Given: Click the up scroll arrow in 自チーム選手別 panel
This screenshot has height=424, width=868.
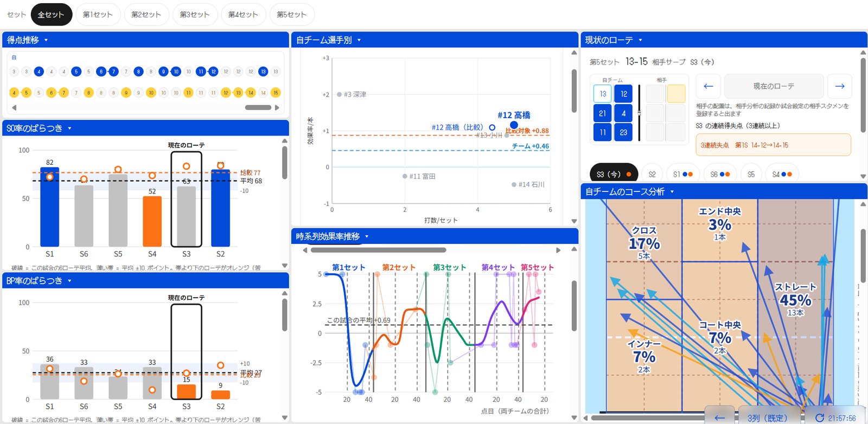Looking at the screenshot, I should (574, 53).
